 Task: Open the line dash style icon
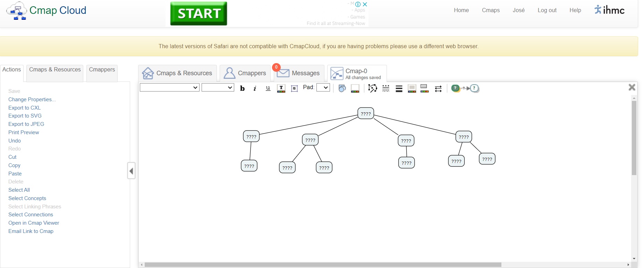(x=386, y=88)
